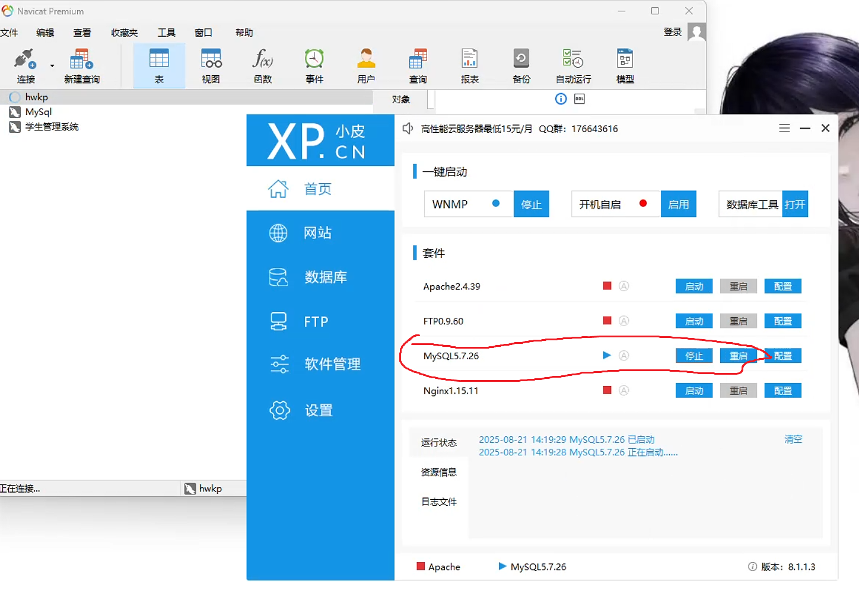859x616 pixels.
Task: Open the connection dropdown arrow beside 连接
Action: point(52,66)
